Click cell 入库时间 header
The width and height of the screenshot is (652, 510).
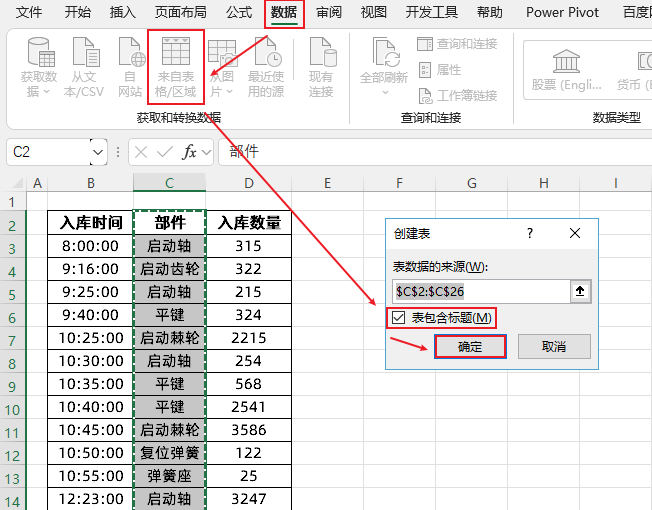pyautogui.click(x=91, y=223)
